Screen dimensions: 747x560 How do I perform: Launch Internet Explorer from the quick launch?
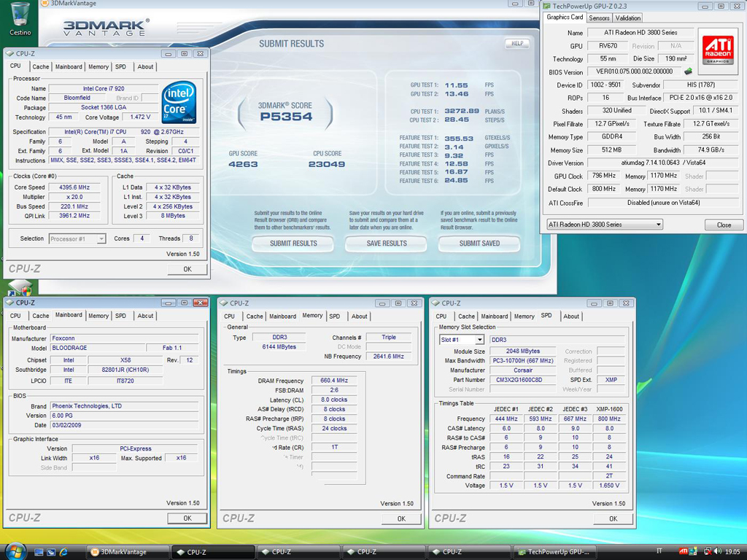63,552
